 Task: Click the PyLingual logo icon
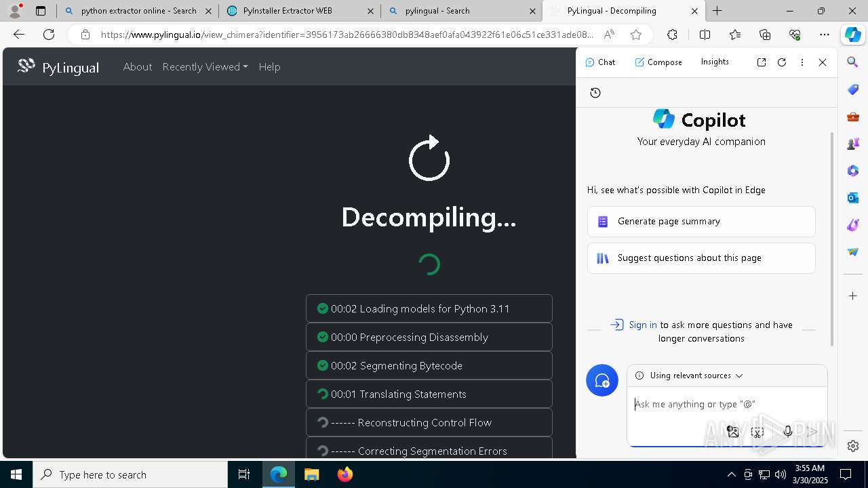pos(26,66)
